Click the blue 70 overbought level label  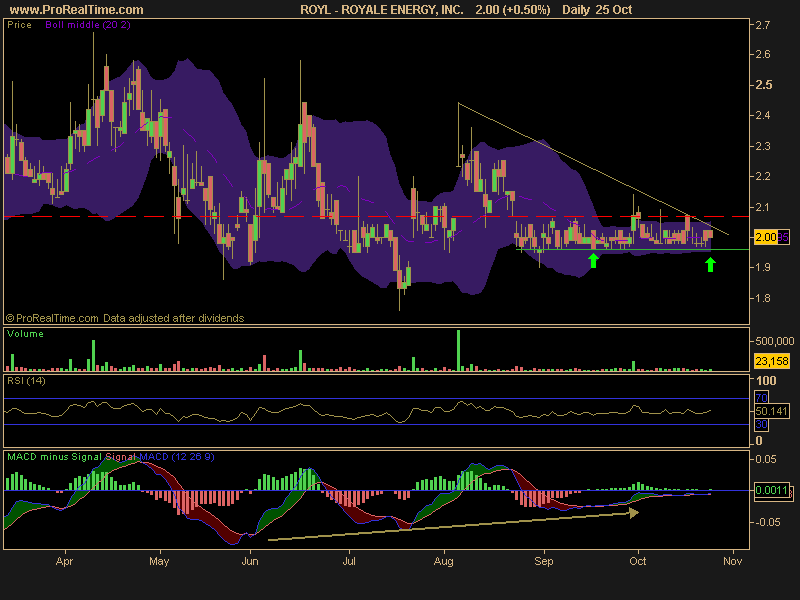(761, 398)
